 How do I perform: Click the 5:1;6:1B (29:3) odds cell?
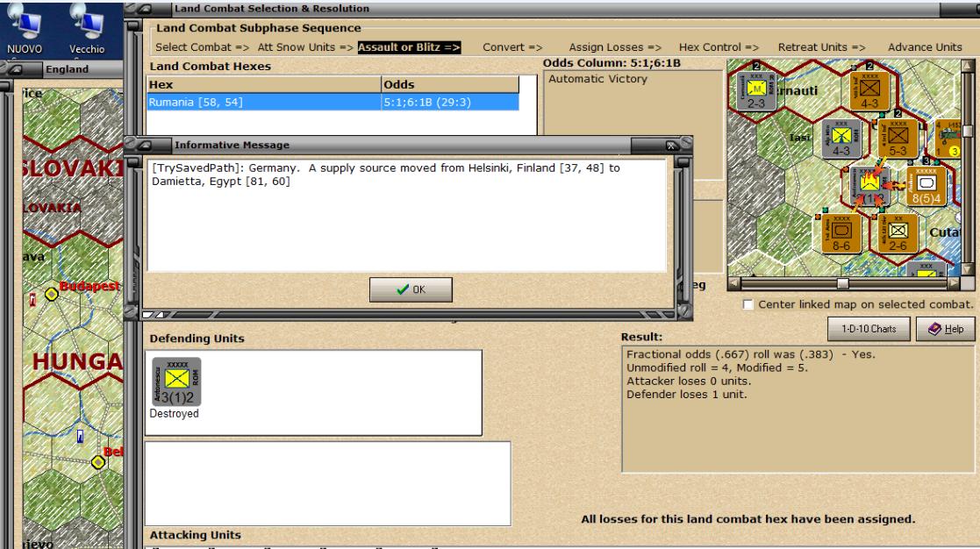[x=450, y=102]
